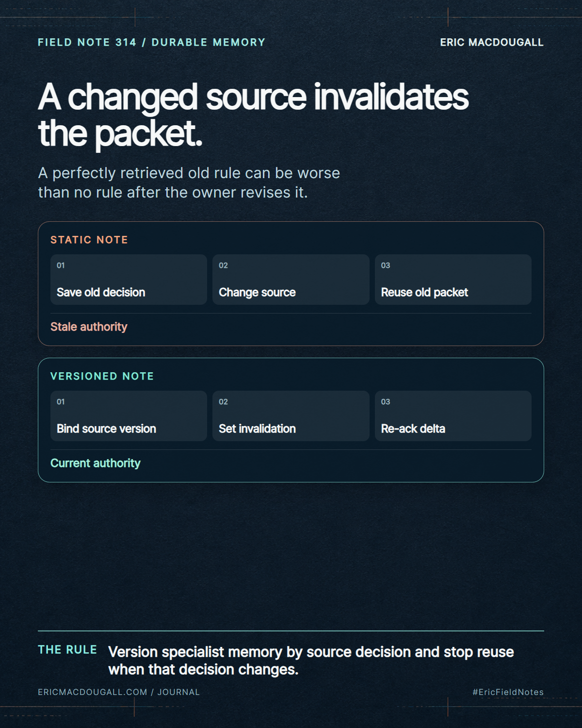582x728 pixels.
Task: Select the 'Change source' step card
Action: [291, 280]
